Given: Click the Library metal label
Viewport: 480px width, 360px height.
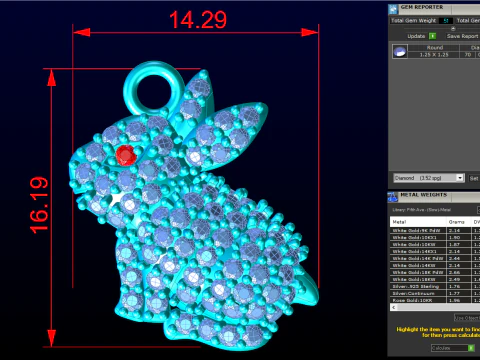Looking at the screenshot, I should 422,210.
